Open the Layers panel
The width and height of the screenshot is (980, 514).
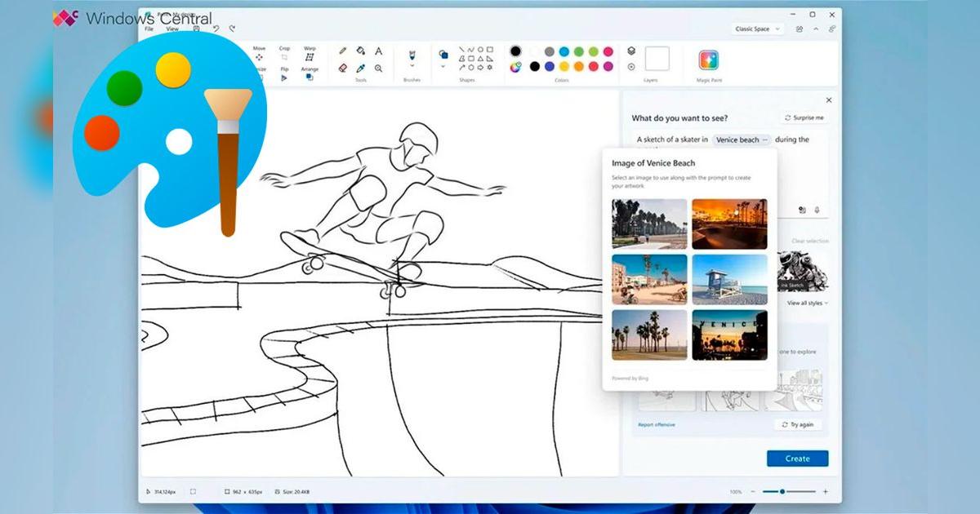tap(631, 51)
